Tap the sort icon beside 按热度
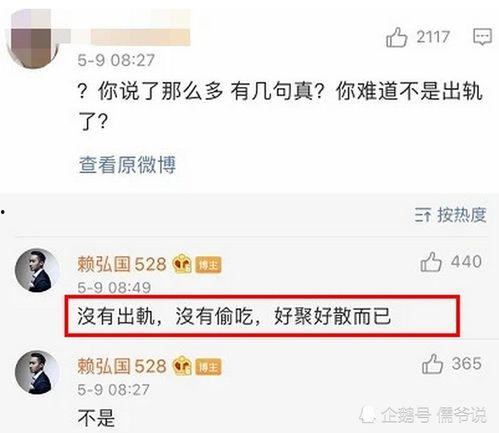Image resolution: width=499 pixels, height=433 pixels. pyautogui.click(x=423, y=215)
